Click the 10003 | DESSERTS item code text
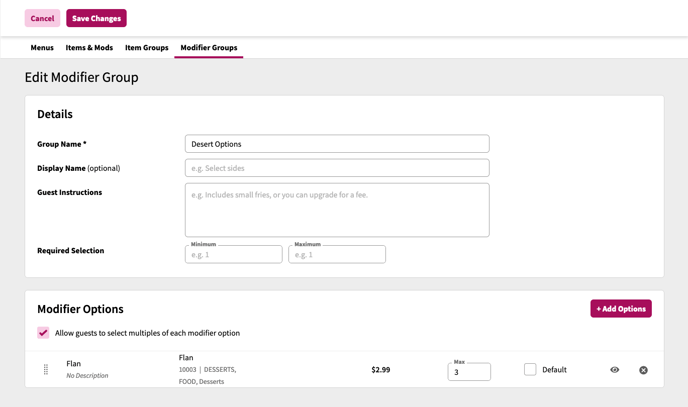This screenshot has height=407, width=688. coord(207,370)
